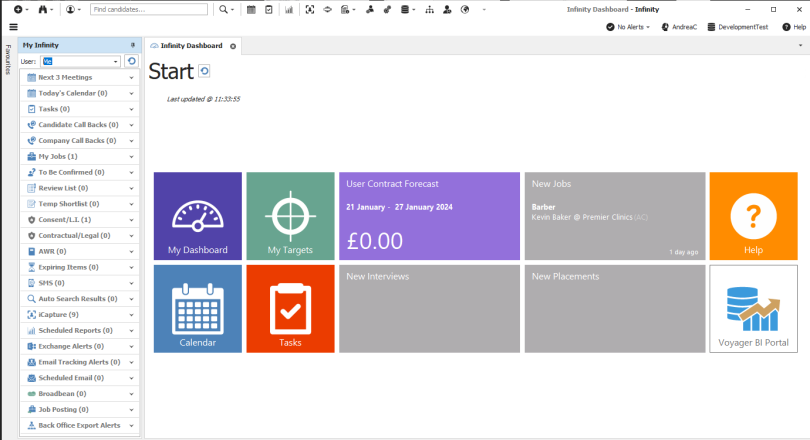Viewport: 810px width, 440px height.
Task: Click the hamburger menu icon
Action: pos(13,27)
